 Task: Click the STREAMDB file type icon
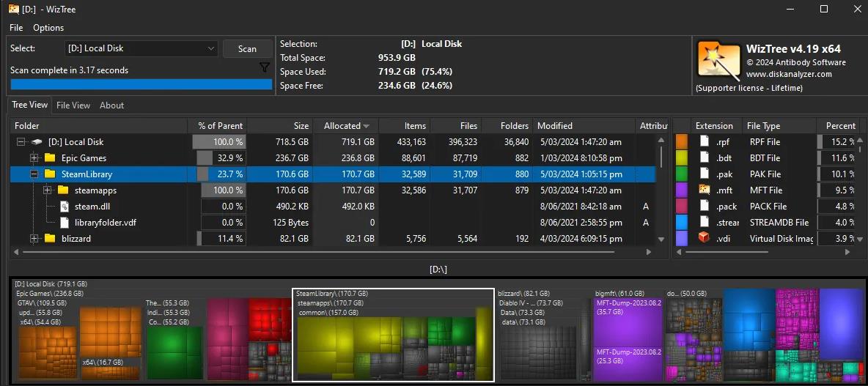pos(704,222)
